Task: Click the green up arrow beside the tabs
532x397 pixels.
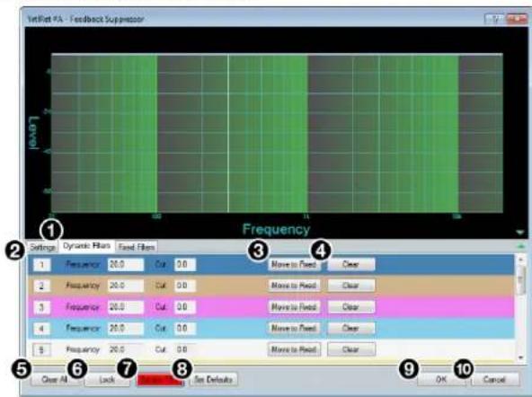Action: (521, 246)
